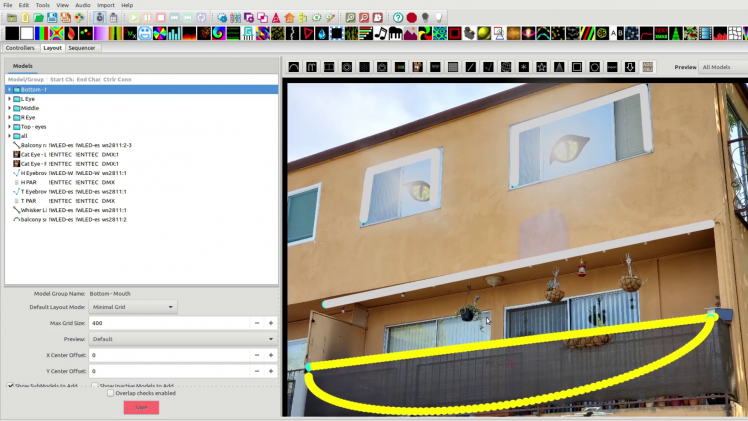Click the help question mark icon
The image size is (748, 421).
(398, 18)
